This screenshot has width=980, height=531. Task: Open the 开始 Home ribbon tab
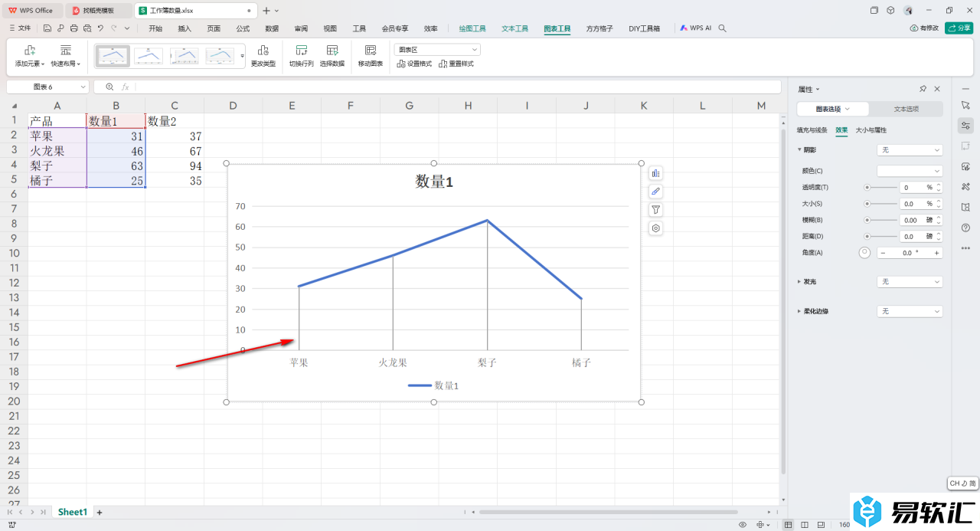(x=155, y=28)
